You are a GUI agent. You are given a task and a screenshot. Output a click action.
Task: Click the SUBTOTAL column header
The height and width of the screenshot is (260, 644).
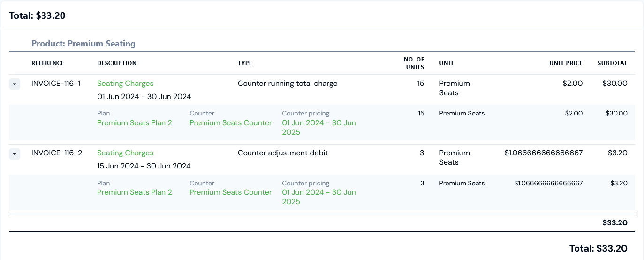pos(613,63)
